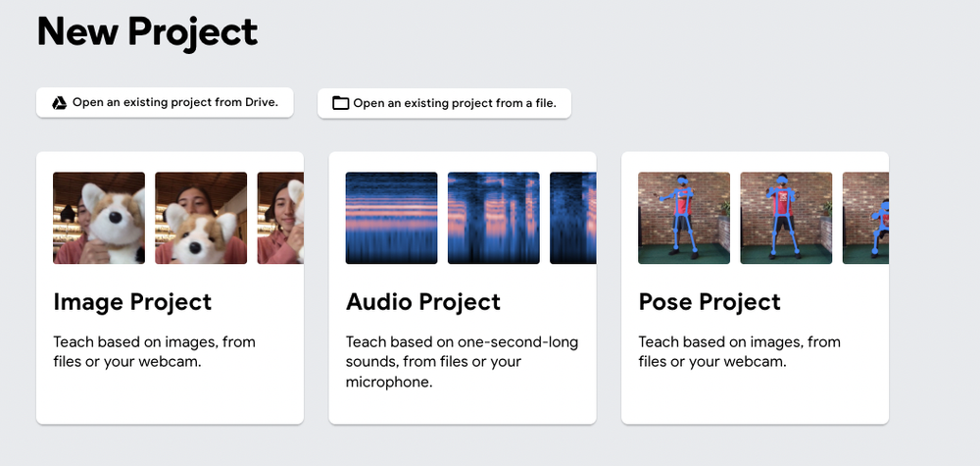
Task: Click Image Project description about webcam
Action: [x=155, y=351]
